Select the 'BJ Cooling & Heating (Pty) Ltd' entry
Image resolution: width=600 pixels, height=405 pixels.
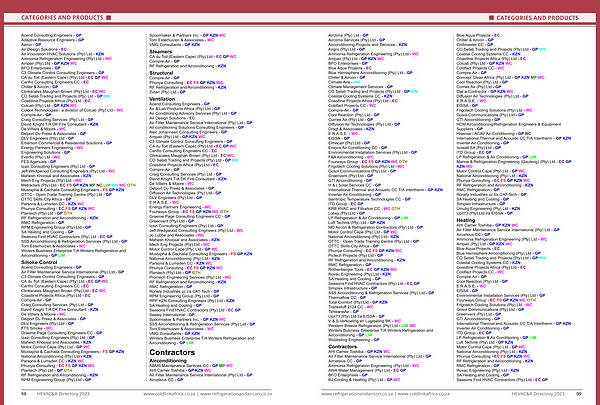click(364, 379)
